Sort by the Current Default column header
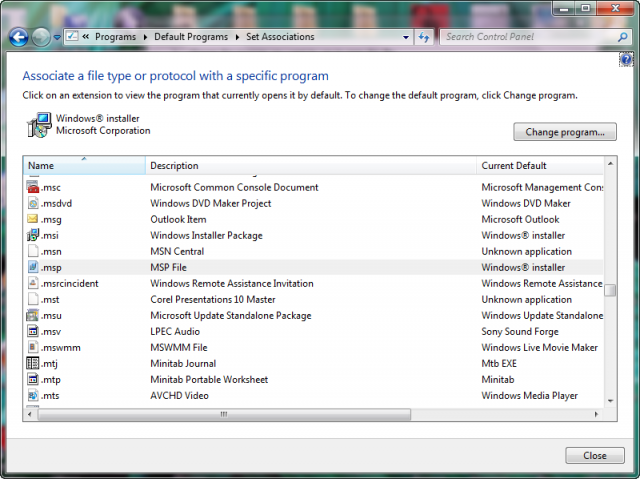The image size is (640, 479). (x=540, y=166)
